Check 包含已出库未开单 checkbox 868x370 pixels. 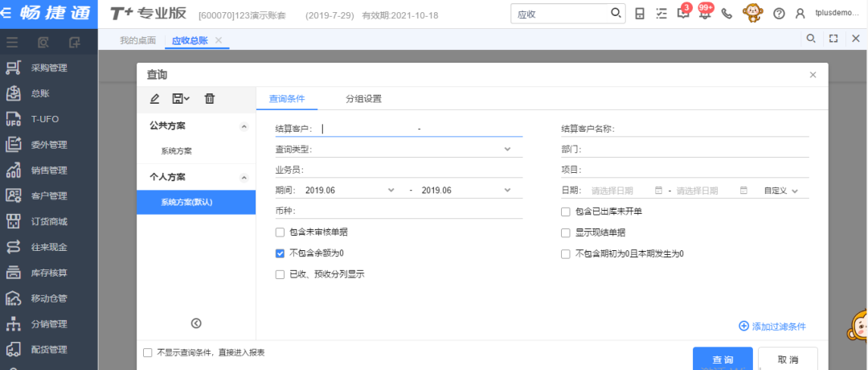pyautogui.click(x=565, y=212)
